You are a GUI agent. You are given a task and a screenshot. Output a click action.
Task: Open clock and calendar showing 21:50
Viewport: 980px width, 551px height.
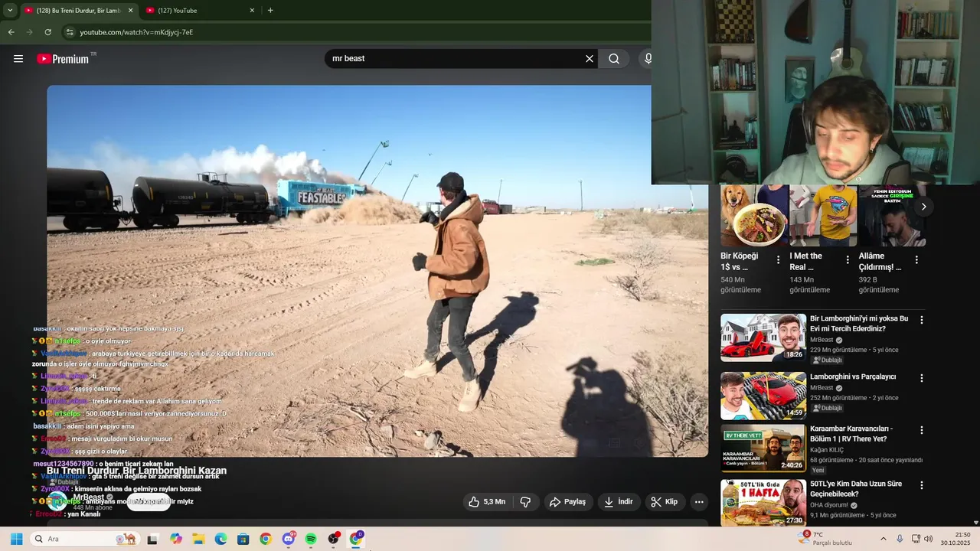coord(955,539)
